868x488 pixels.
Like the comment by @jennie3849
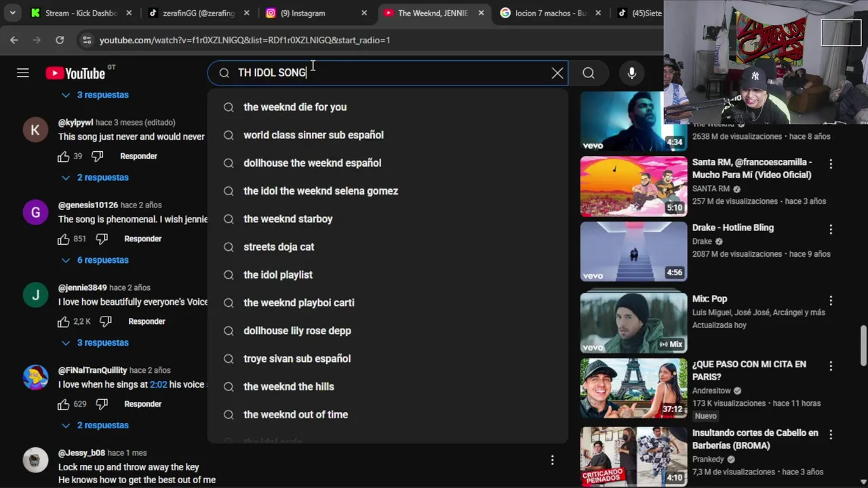point(64,321)
